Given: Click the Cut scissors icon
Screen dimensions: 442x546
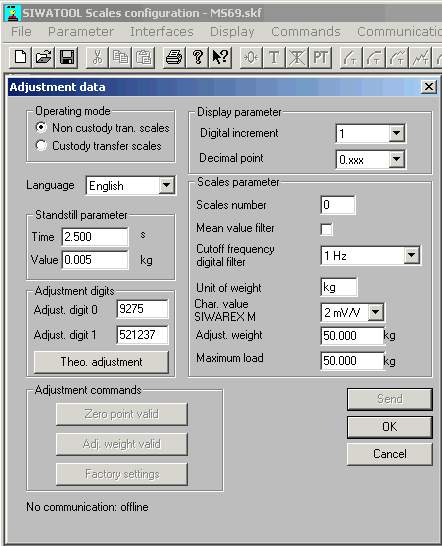Looking at the screenshot, I should 98,57.
